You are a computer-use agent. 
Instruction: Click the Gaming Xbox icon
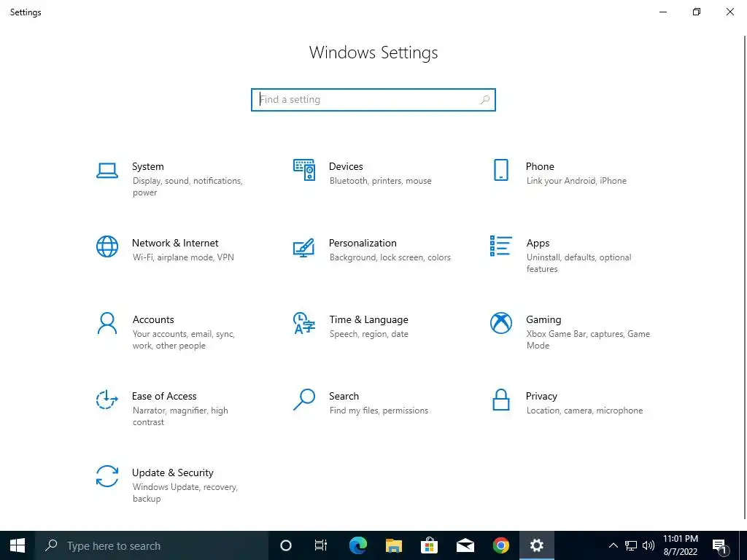point(500,323)
